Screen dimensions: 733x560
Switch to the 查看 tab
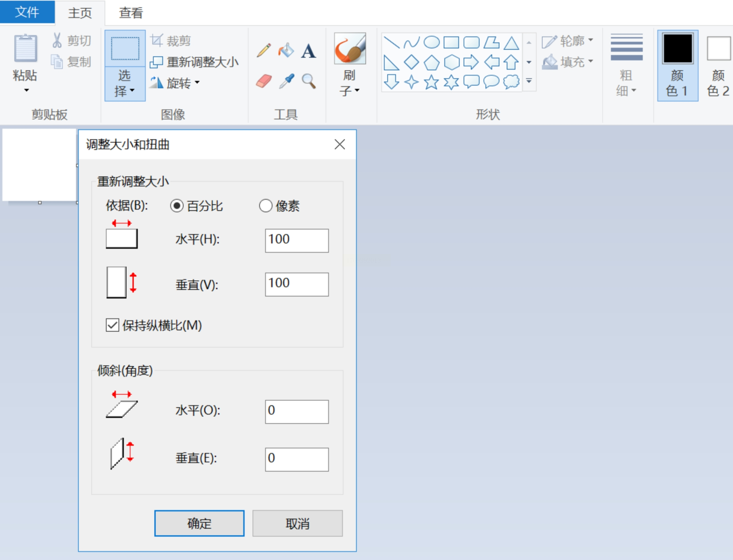click(x=131, y=13)
